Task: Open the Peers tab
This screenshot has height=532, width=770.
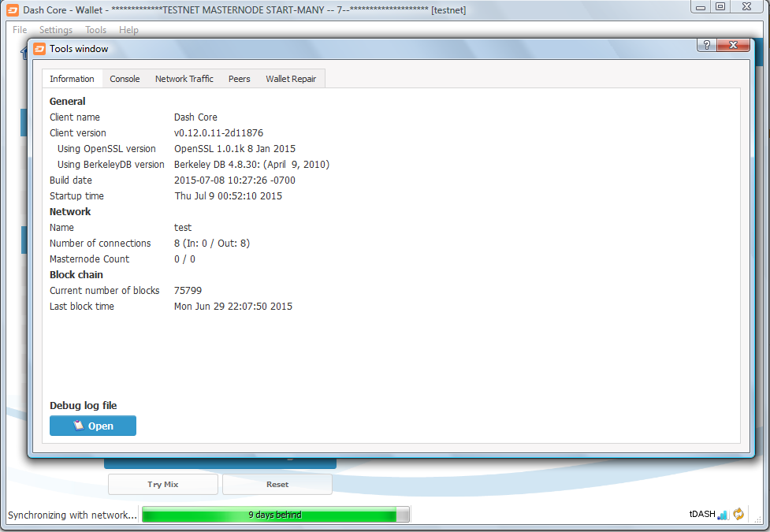Action: 239,79
